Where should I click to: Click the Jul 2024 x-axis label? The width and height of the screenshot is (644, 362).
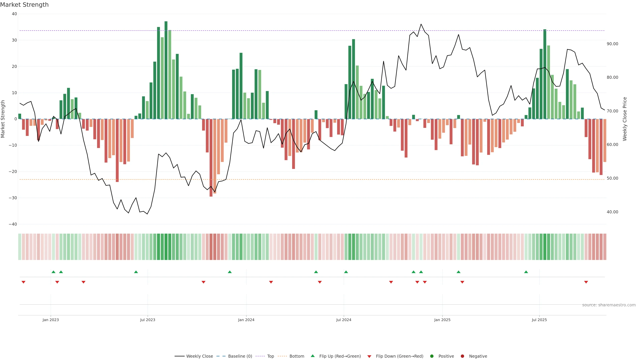343,320
